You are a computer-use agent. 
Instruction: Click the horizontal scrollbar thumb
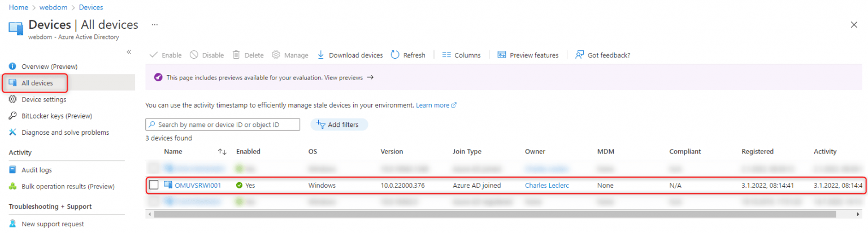pos(494,214)
